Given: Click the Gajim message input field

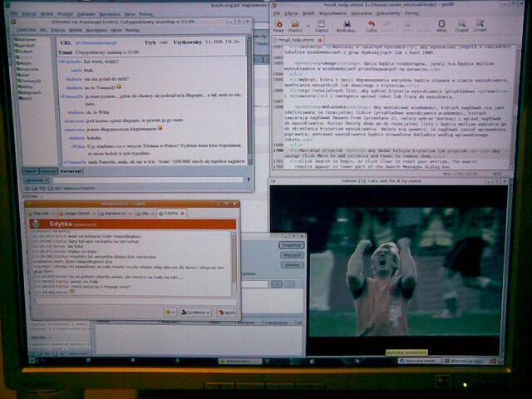Looking at the screenshot, I should 135,301.
